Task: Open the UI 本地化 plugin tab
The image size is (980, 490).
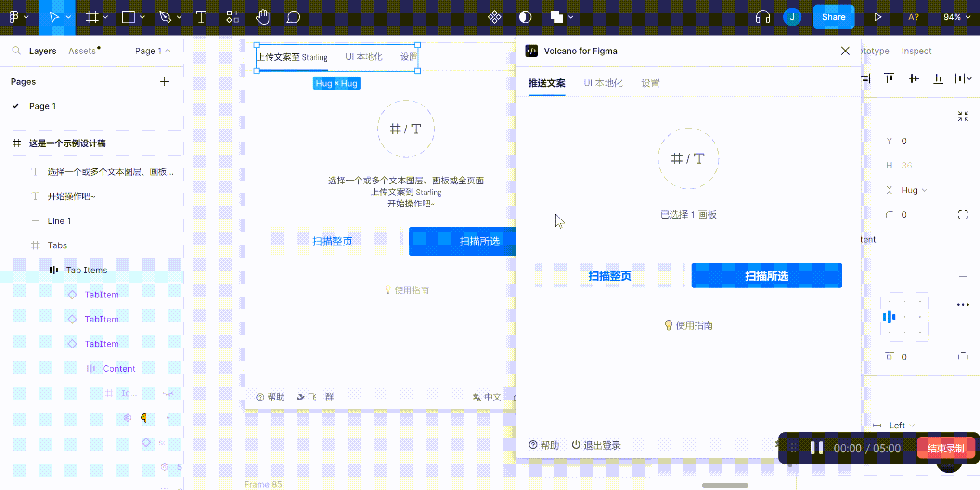Action: click(x=603, y=83)
